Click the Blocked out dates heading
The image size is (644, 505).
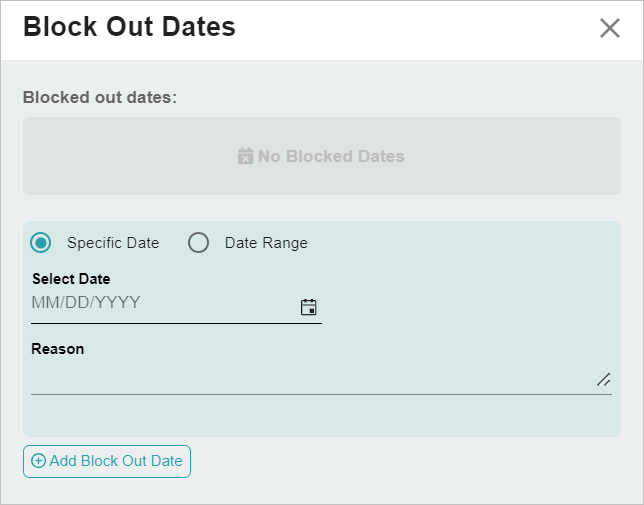point(100,98)
